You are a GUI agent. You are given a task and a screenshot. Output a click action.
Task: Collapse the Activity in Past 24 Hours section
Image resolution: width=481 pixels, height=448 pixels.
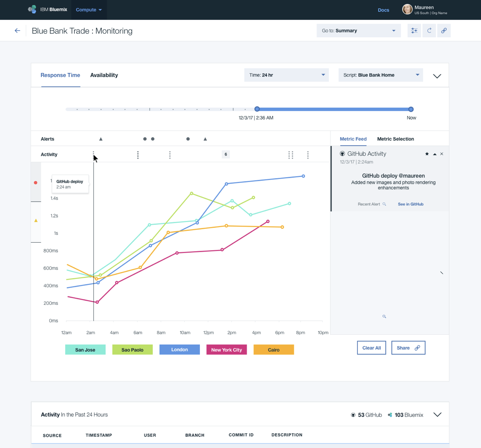click(x=437, y=415)
